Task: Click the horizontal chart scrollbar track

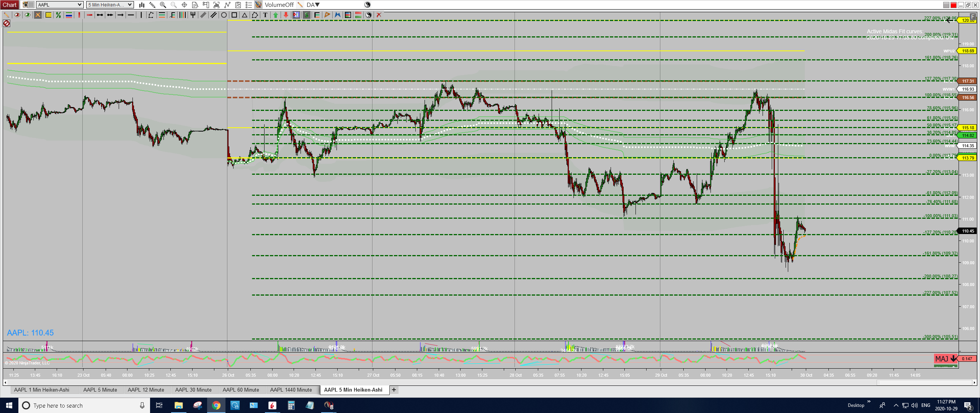Action: click(x=490, y=382)
